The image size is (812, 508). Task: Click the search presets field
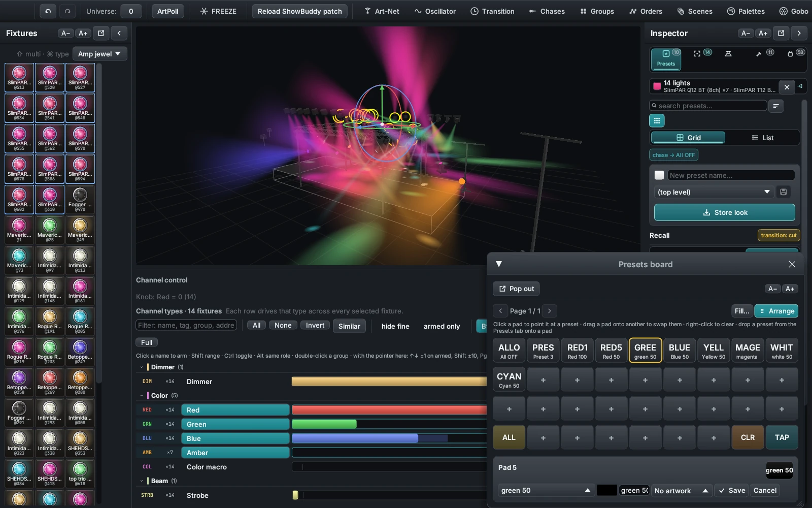(708, 106)
